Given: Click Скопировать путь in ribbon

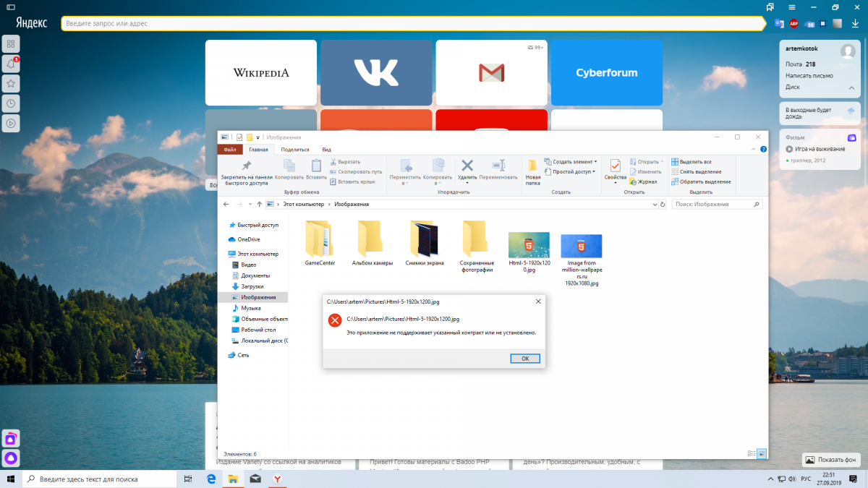Looking at the screenshot, I should click(x=355, y=172).
